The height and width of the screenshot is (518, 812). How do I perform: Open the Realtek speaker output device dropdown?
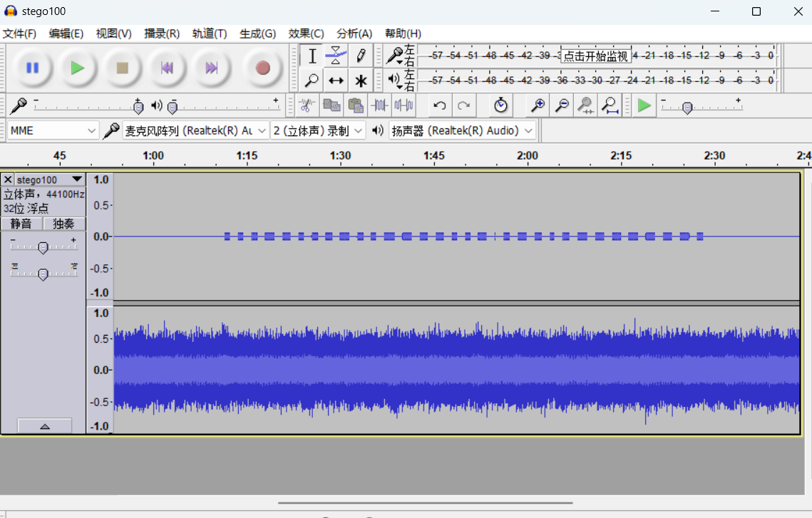coord(462,131)
